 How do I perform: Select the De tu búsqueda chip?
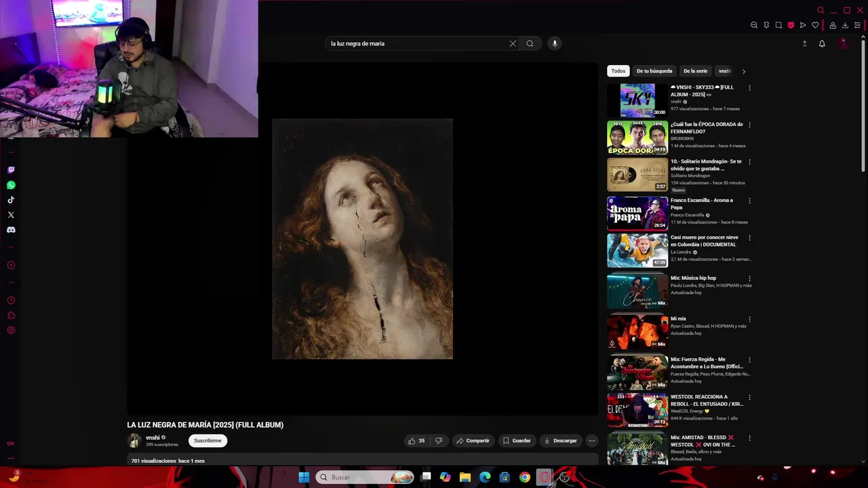654,71
